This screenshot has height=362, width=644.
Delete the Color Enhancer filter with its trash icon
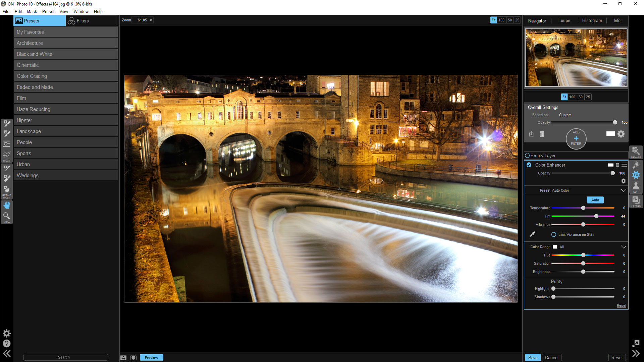(x=618, y=165)
